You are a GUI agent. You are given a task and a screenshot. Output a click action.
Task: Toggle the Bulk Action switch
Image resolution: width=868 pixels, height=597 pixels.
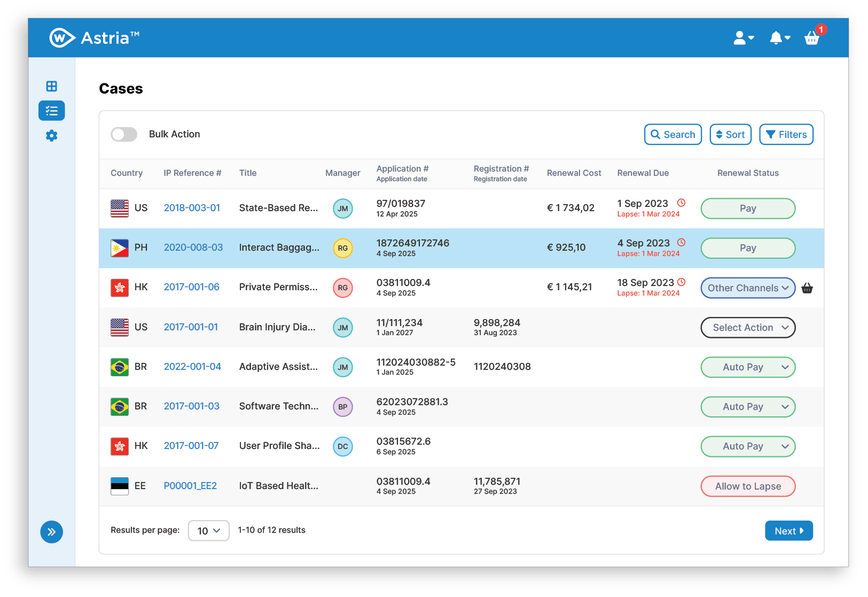coord(124,134)
